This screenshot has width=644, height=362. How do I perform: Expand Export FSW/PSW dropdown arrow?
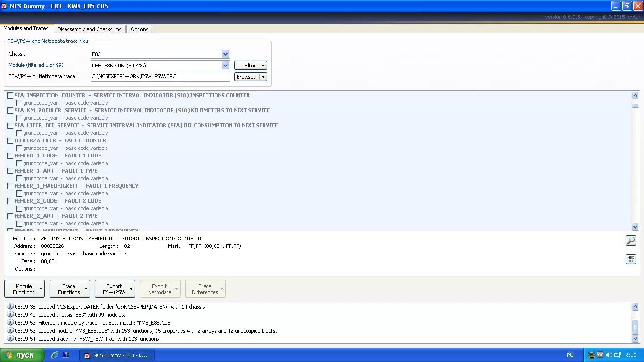(x=131, y=289)
